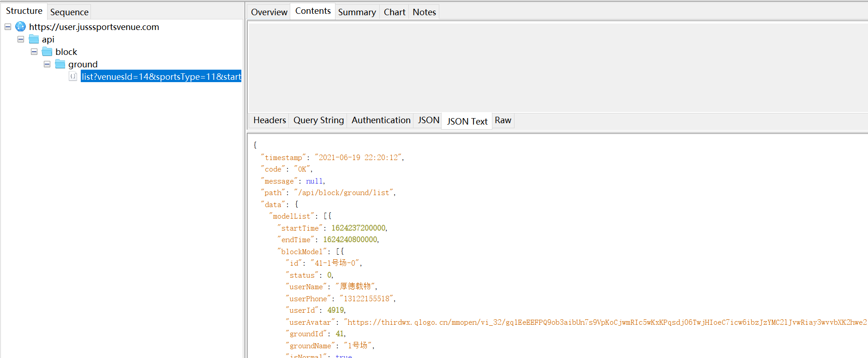Collapse the https://user.jusssportsvenue.com host node
The width and height of the screenshot is (868, 358).
[x=8, y=27]
